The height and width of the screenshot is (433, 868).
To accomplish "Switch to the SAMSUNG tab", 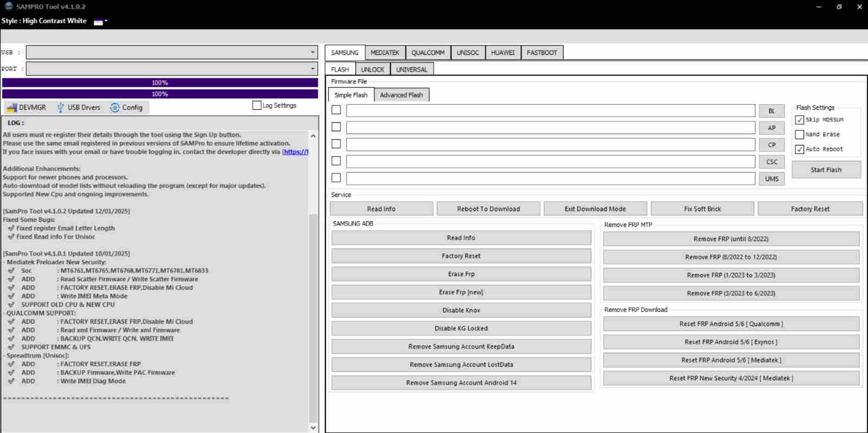I will pyautogui.click(x=345, y=53).
